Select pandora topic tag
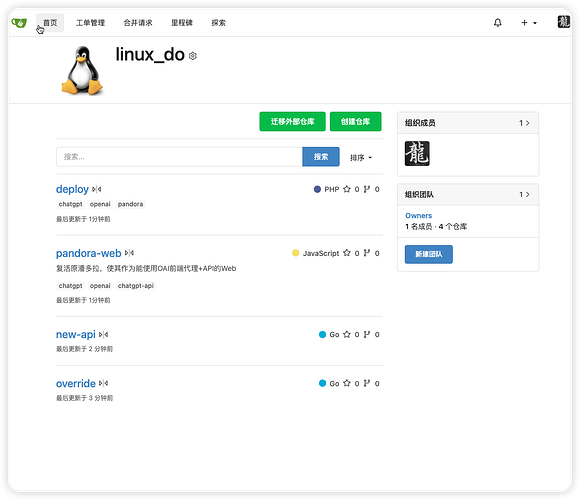Screen dimensions: 580x500 pos(131,204)
